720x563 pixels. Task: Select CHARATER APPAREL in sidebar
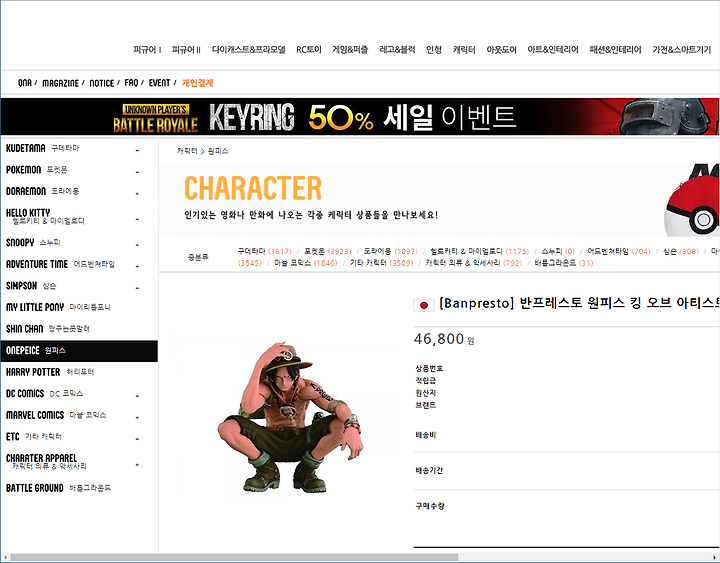point(46,462)
